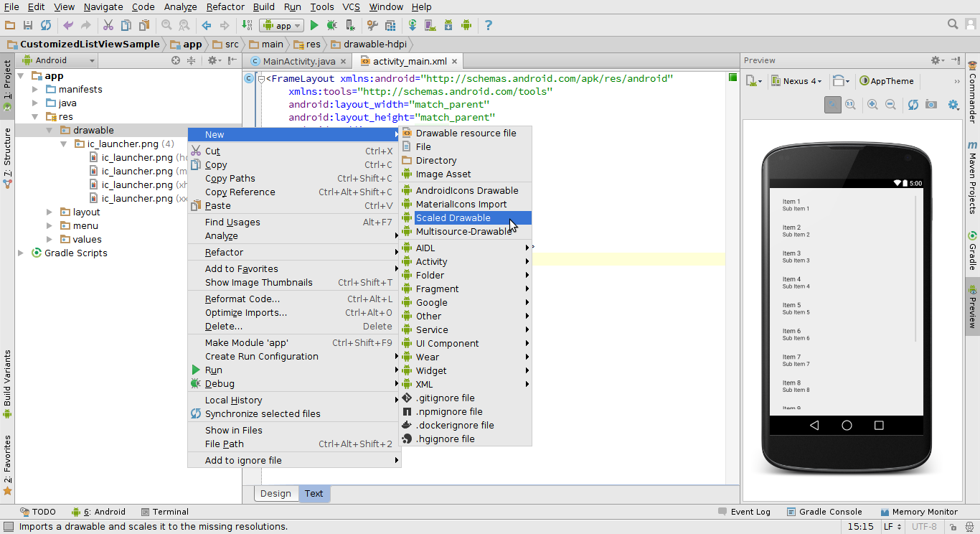The width and height of the screenshot is (980, 534).
Task: Click Zoom In icon in Preview panel
Action: pyautogui.click(x=872, y=105)
